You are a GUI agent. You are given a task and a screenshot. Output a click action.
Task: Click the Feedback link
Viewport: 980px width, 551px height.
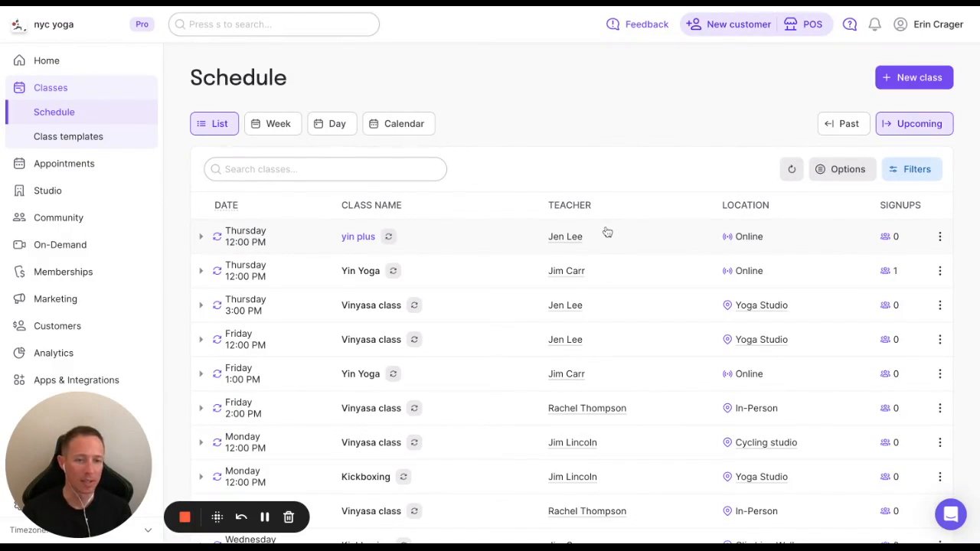pyautogui.click(x=638, y=24)
